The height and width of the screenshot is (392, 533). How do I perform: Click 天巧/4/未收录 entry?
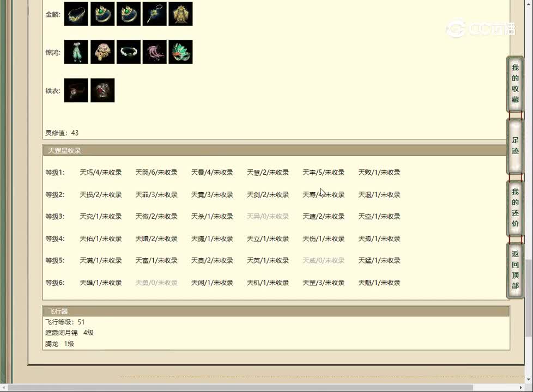pos(101,173)
